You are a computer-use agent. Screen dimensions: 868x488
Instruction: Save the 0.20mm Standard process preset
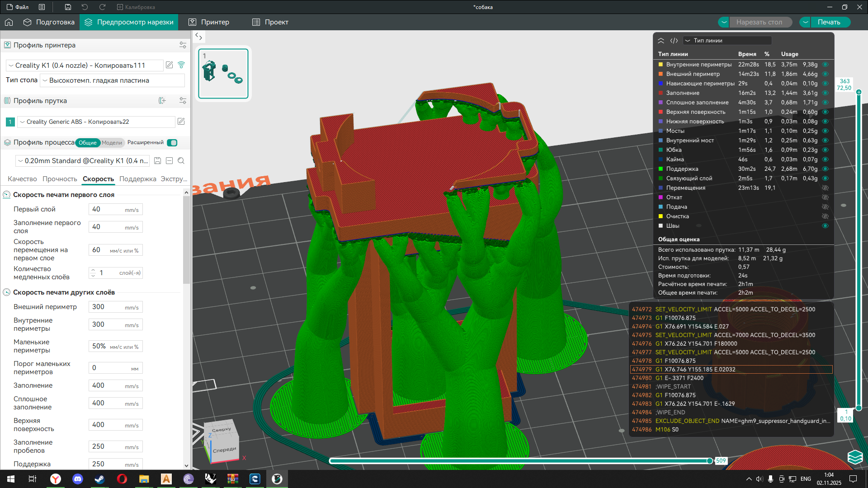tap(157, 161)
